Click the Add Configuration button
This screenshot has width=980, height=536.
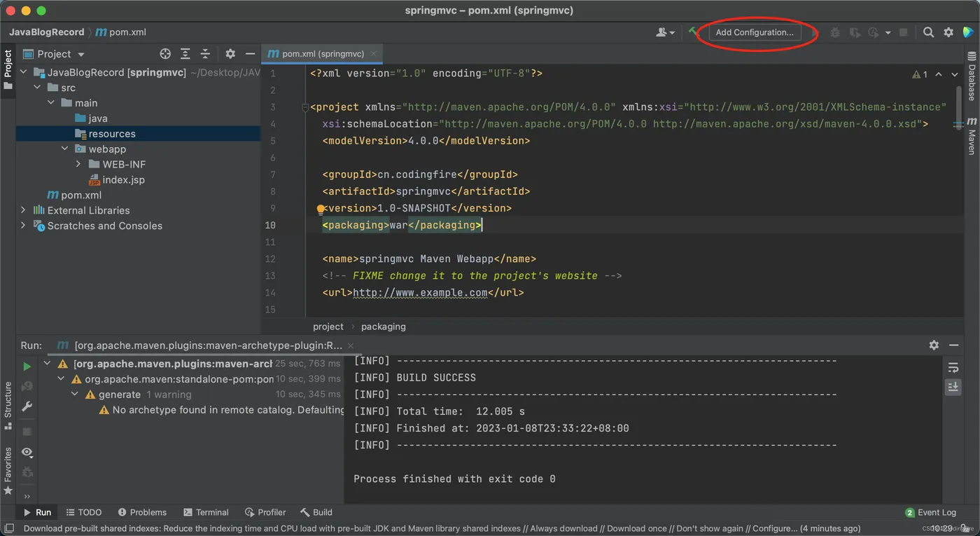click(755, 32)
